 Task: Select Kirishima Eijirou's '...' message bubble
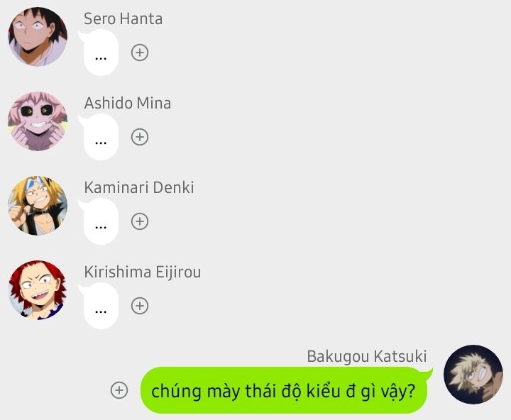99,306
